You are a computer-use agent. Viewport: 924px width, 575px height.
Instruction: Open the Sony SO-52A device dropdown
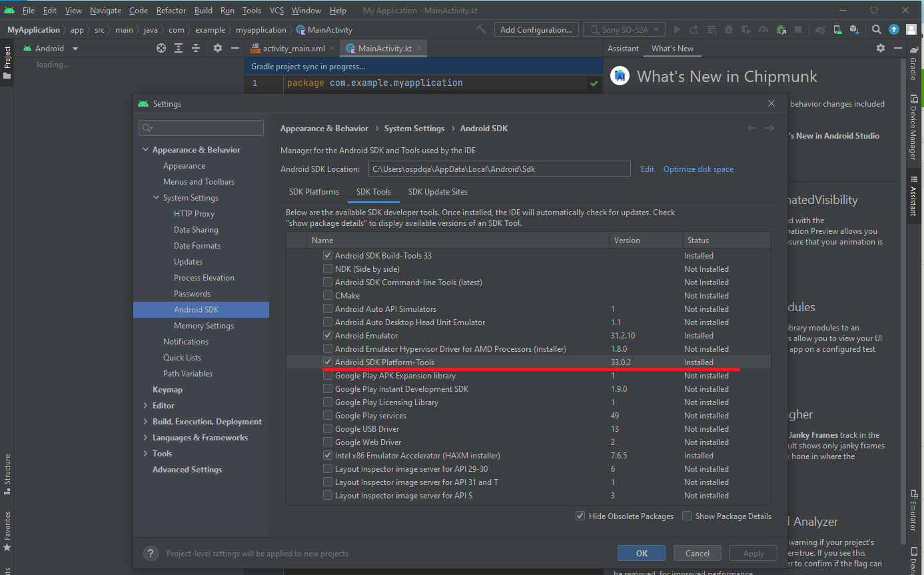[x=624, y=29]
